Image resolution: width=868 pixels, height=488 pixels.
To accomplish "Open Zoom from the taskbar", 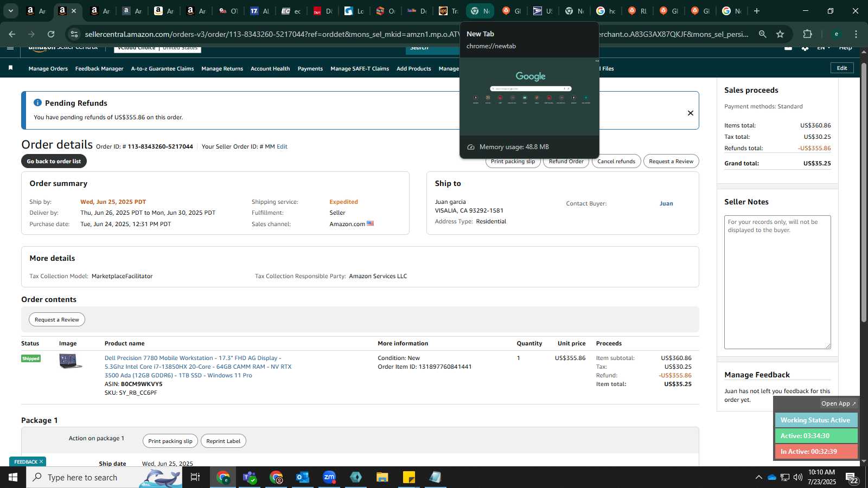I will click(329, 477).
